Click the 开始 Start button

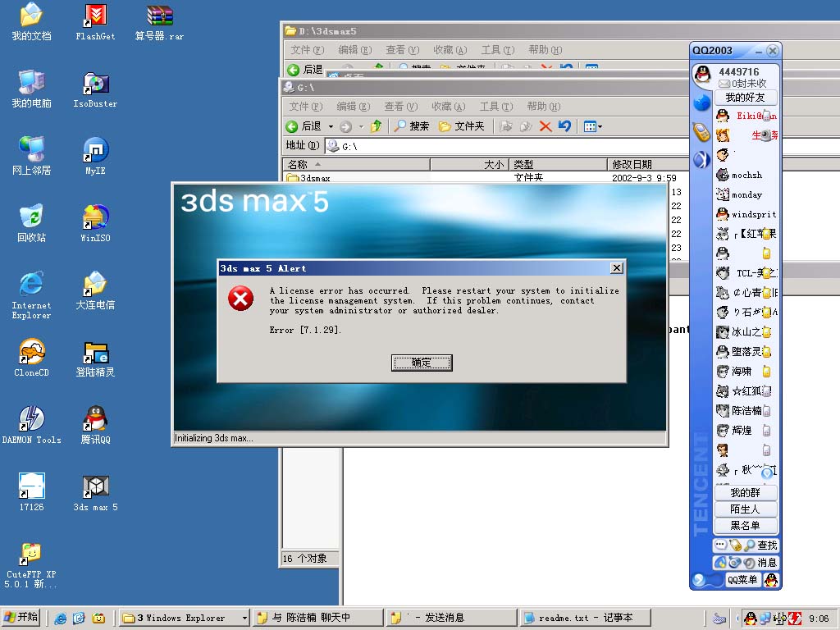[21, 618]
